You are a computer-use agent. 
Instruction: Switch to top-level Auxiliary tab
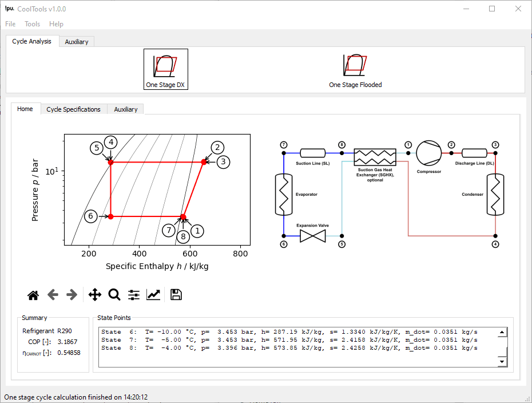[77, 42]
